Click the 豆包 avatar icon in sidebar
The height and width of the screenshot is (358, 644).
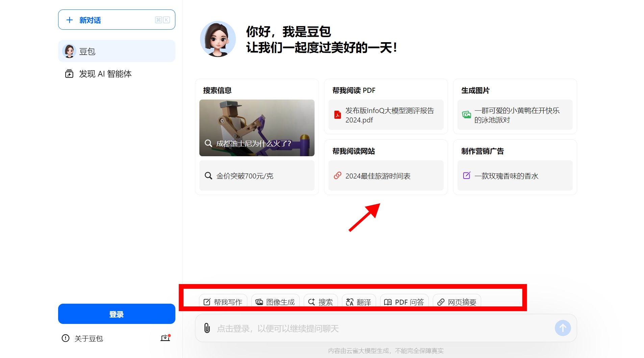(70, 51)
